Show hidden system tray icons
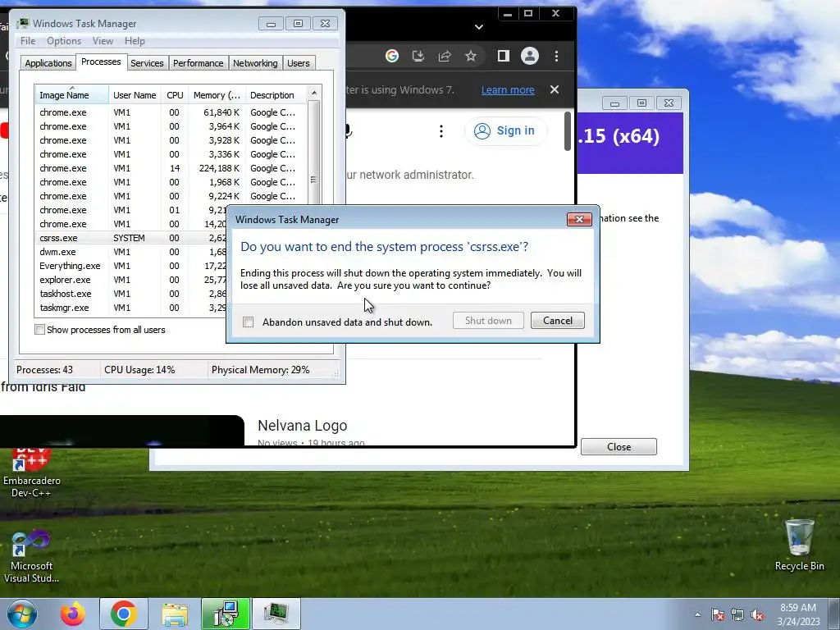The width and height of the screenshot is (840, 630). click(697, 614)
